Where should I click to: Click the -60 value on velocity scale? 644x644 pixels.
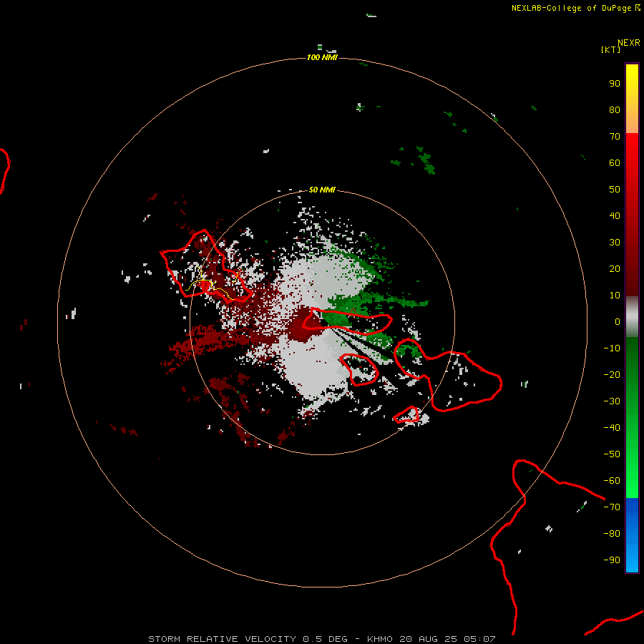(612, 481)
